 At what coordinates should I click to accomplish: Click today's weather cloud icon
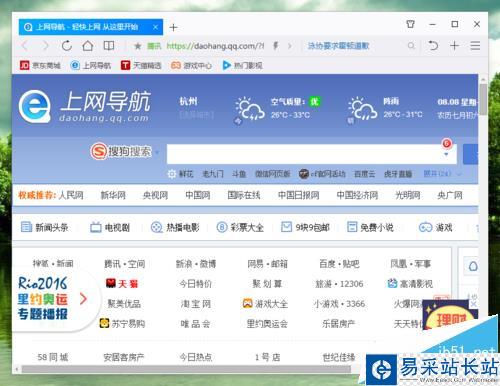tap(250, 108)
